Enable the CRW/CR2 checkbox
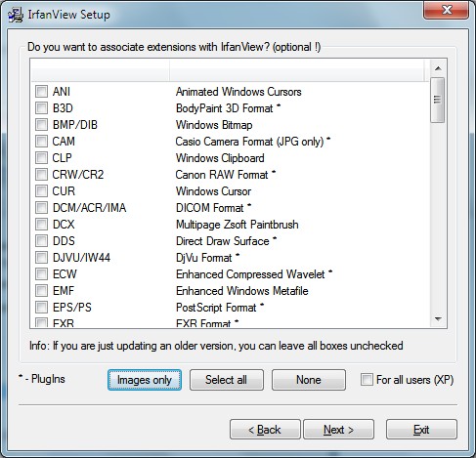This screenshot has width=476, height=458. (41, 175)
